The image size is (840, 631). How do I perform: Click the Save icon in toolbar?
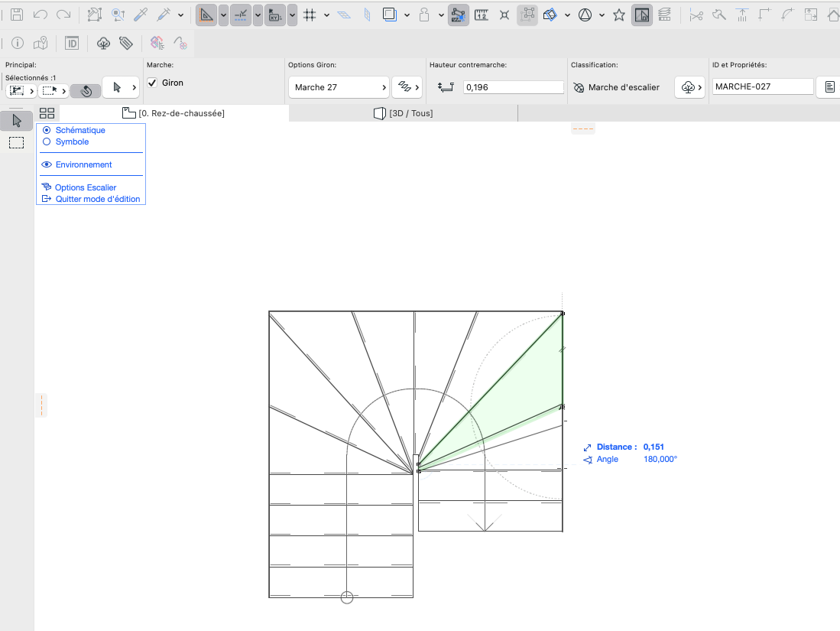(17, 15)
